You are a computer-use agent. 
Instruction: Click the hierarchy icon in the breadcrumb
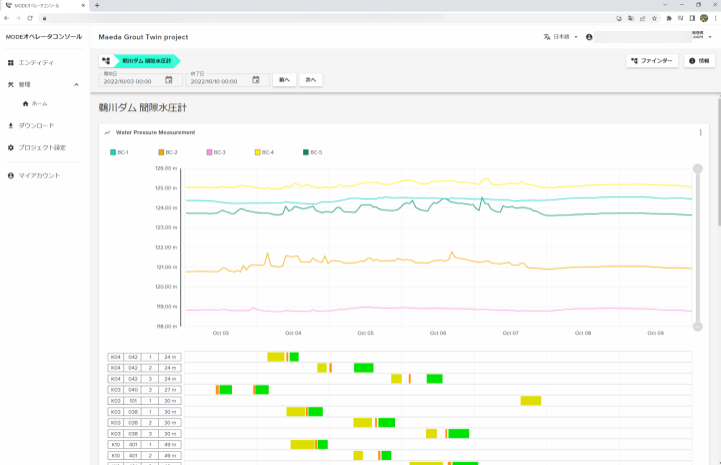tap(105, 61)
